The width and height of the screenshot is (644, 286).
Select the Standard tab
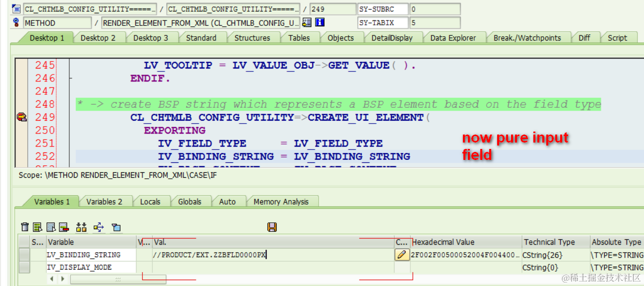pyautogui.click(x=201, y=38)
